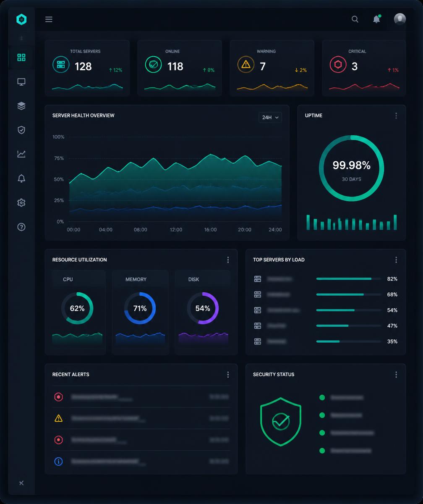Click the 2% decrease indicator
The height and width of the screenshot is (504, 423).
(301, 70)
